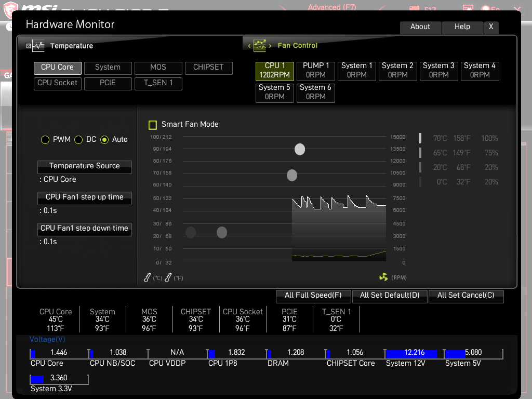Enable the Smart Fan Mode checkbox
Viewport: 532px width, 399px height.
pos(153,125)
